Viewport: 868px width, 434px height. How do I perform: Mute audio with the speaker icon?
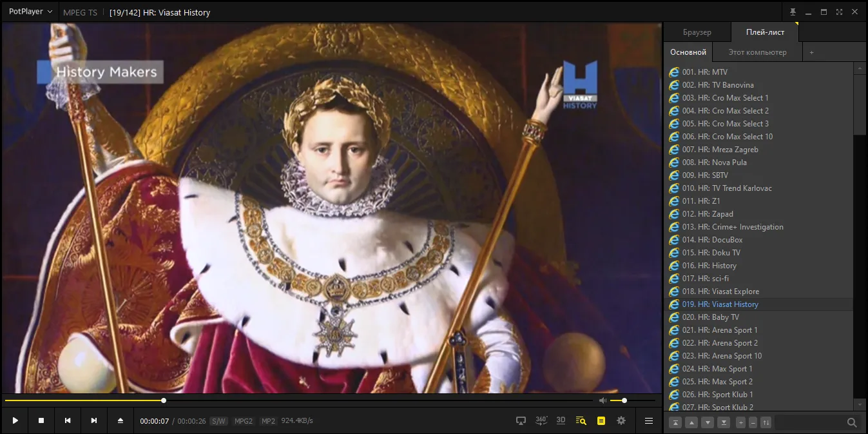(x=603, y=400)
